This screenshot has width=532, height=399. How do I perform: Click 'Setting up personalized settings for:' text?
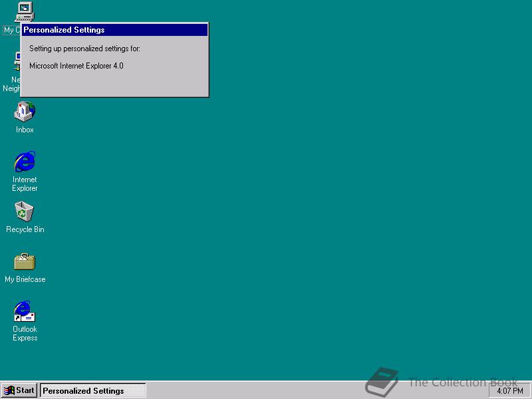tap(85, 49)
